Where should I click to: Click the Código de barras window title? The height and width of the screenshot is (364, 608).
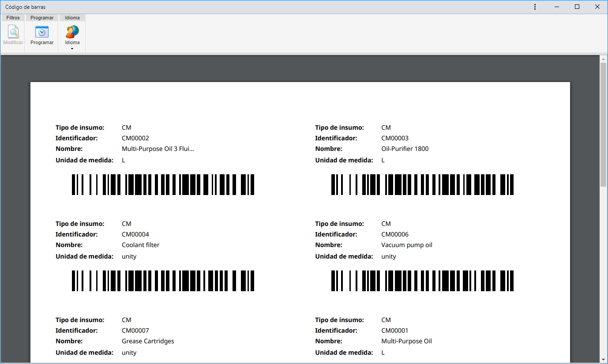click(x=25, y=7)
